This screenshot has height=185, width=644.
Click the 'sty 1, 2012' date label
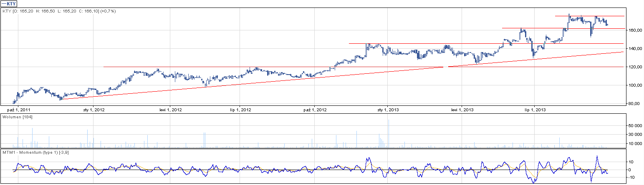click(x=93, y=110)
